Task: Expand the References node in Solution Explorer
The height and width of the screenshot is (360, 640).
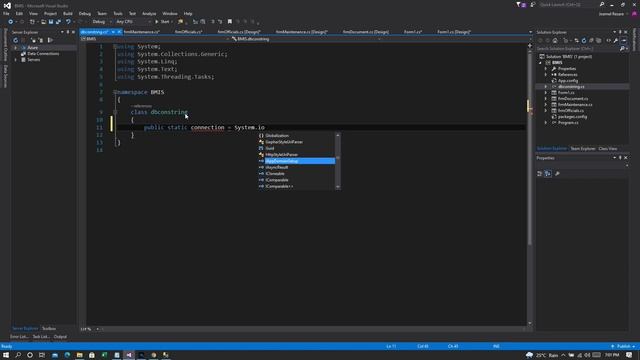Action: click(x=546, y=75)
